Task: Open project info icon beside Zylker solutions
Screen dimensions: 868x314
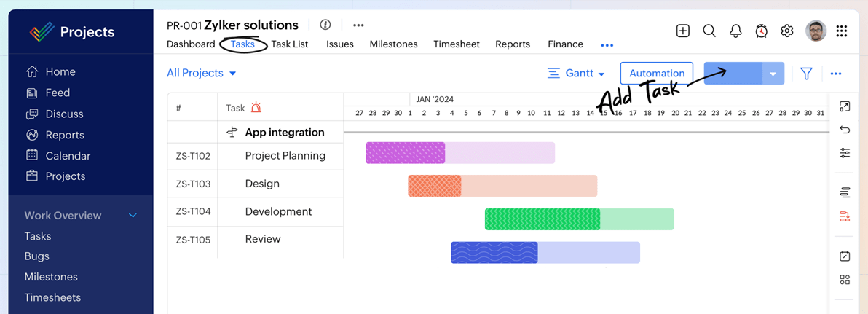Action: click(x=325, y=25)
